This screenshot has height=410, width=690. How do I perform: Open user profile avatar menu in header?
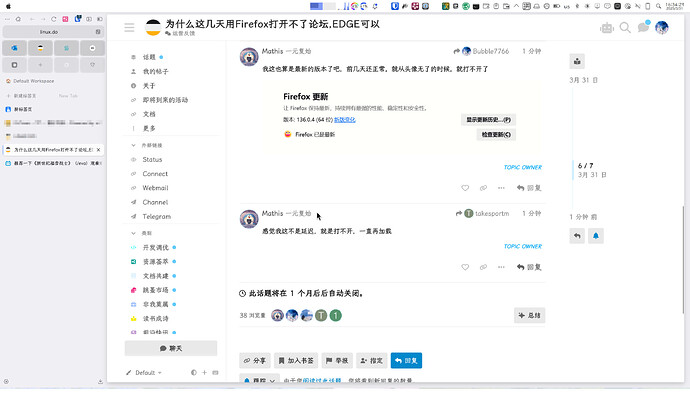(x=661, y=27)
